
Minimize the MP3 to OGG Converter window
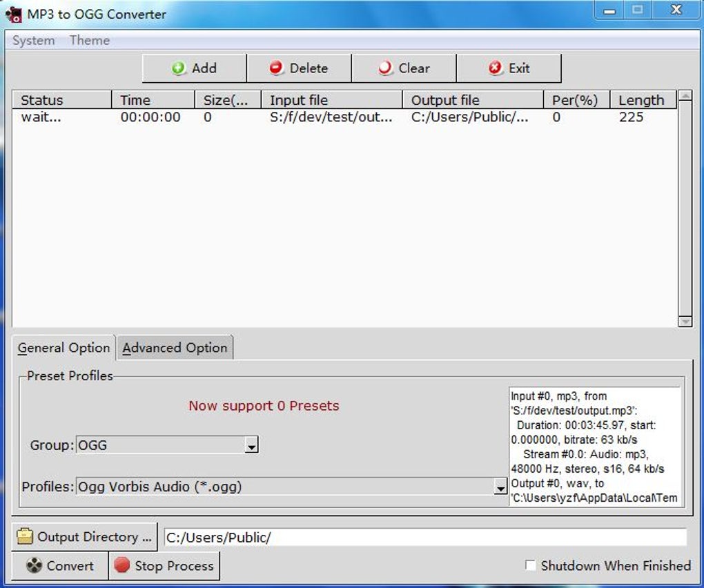(x=609, y=10)
